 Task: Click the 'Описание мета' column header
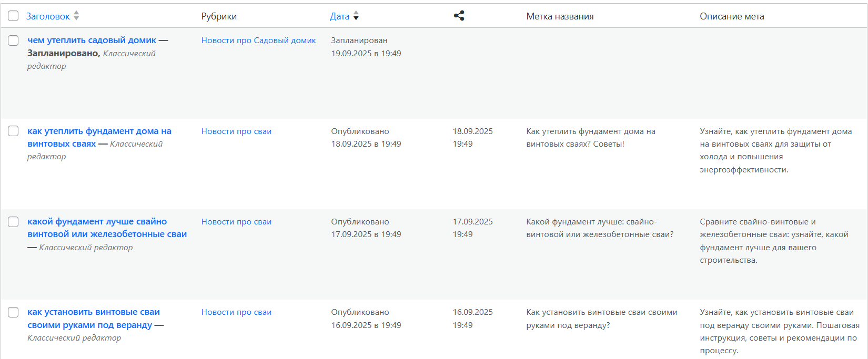pyautogui.click(x=732, y=16)
